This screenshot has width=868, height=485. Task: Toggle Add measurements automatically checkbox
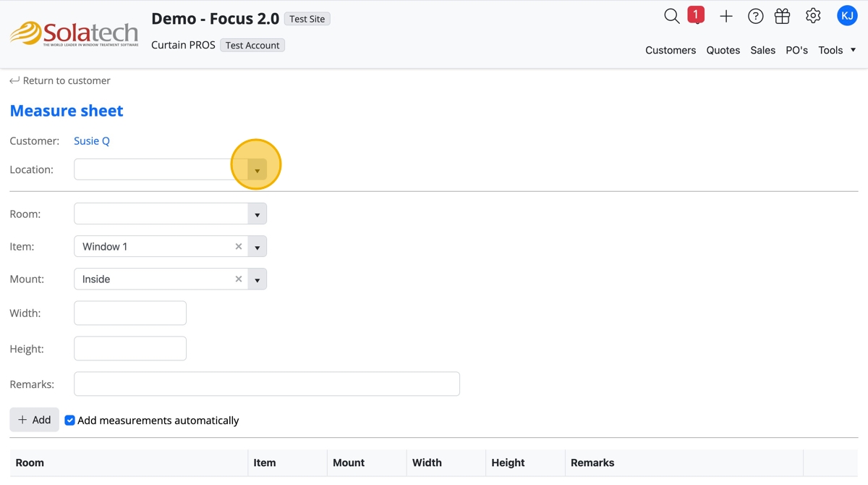point(70,421)
